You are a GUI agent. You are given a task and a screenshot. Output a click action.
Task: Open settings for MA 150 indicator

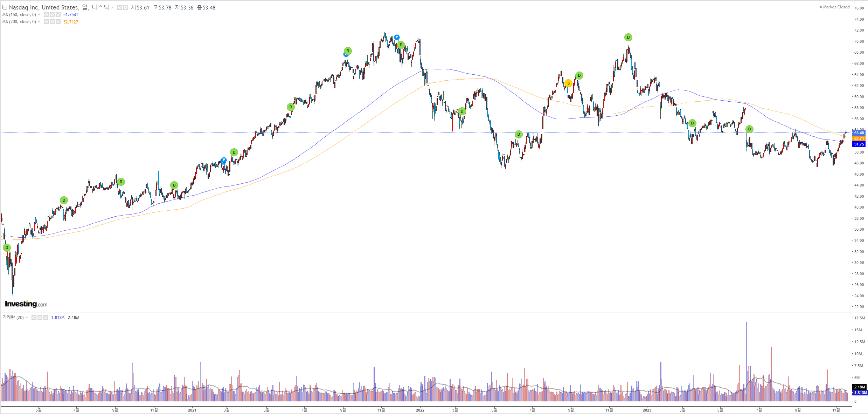[x=52, y=15]
